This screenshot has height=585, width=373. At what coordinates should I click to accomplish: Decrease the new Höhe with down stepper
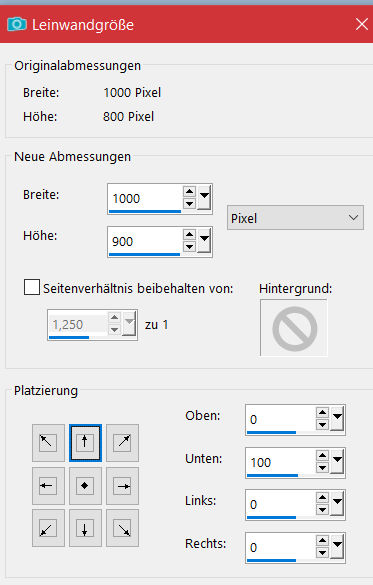click(189, 247)
